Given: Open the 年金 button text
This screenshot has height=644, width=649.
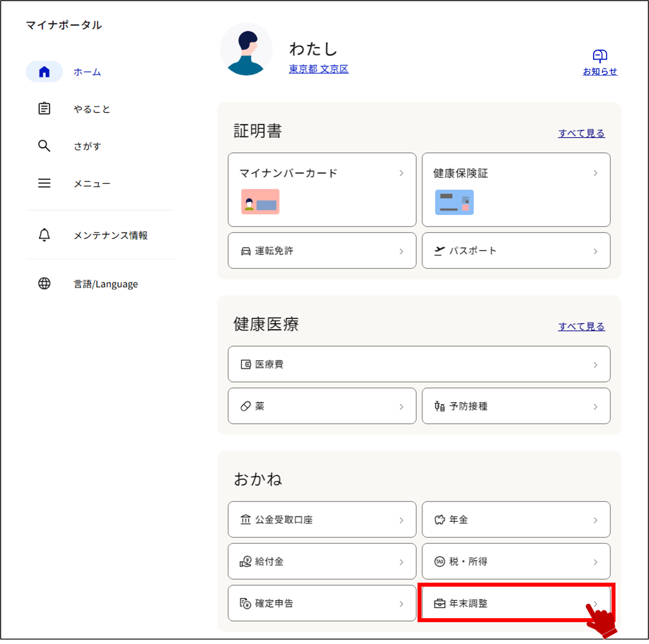Looking at the screenshot, I should (458, 520).
